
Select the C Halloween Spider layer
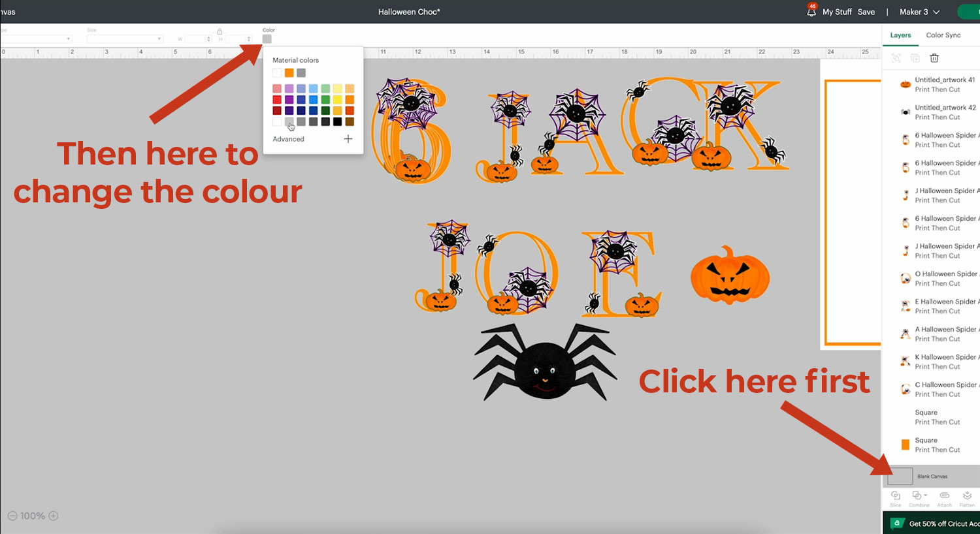[932, 389]
